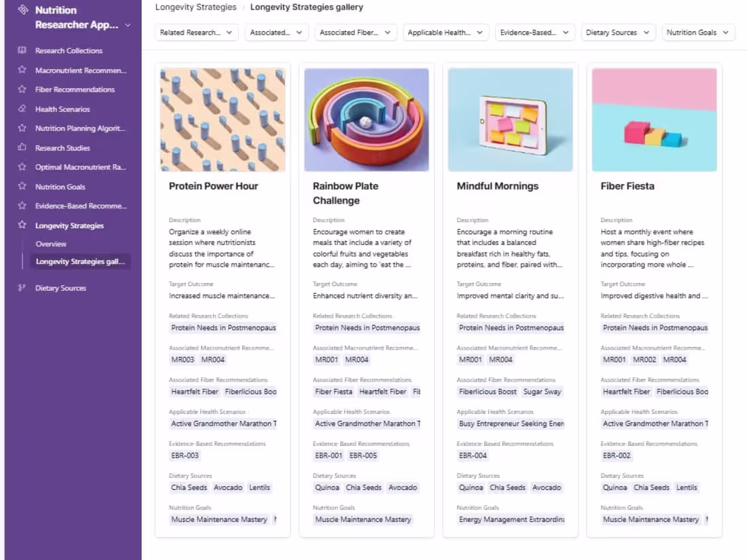Click the Health Scenarios sidebar icon
This screenshot has width=747, height=560.
click(22, 109)
